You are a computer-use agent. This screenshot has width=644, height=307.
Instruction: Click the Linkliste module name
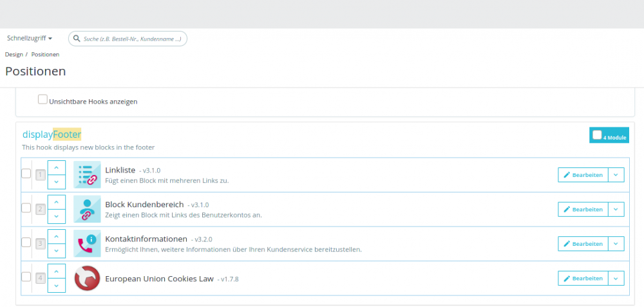click(x=120, y=169)
